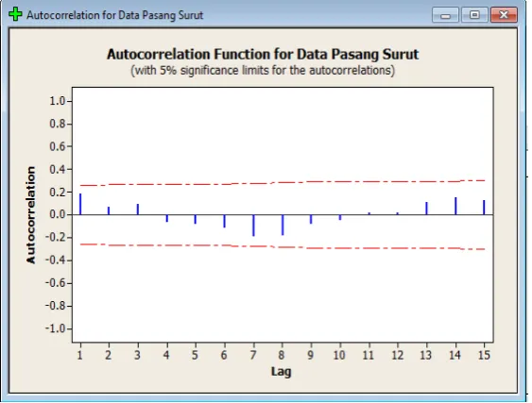Viewport: 532px width, 403px height.
Task: Click the x-axis tick label 10
Action: point(339,355)
